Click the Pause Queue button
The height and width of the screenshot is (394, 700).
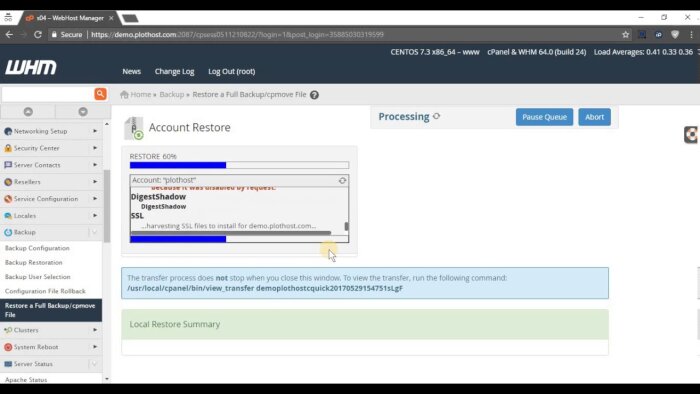[544, 117]
